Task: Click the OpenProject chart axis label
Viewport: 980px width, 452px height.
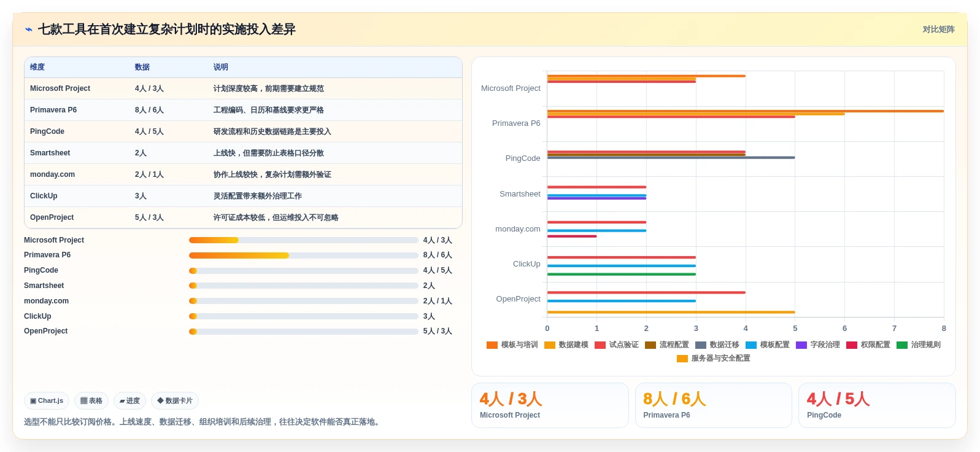Action: point(519,299)
